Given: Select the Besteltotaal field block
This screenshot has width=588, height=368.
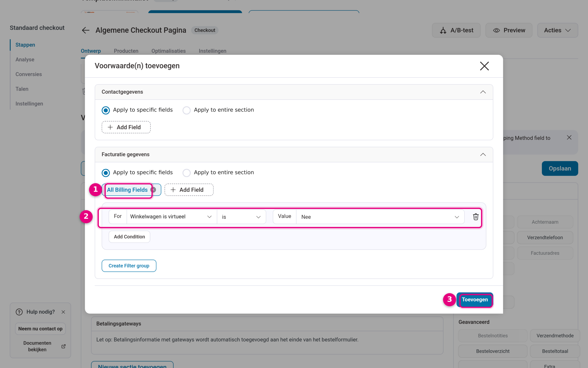Looking at the screenshot, I should [x=555, y=351].
